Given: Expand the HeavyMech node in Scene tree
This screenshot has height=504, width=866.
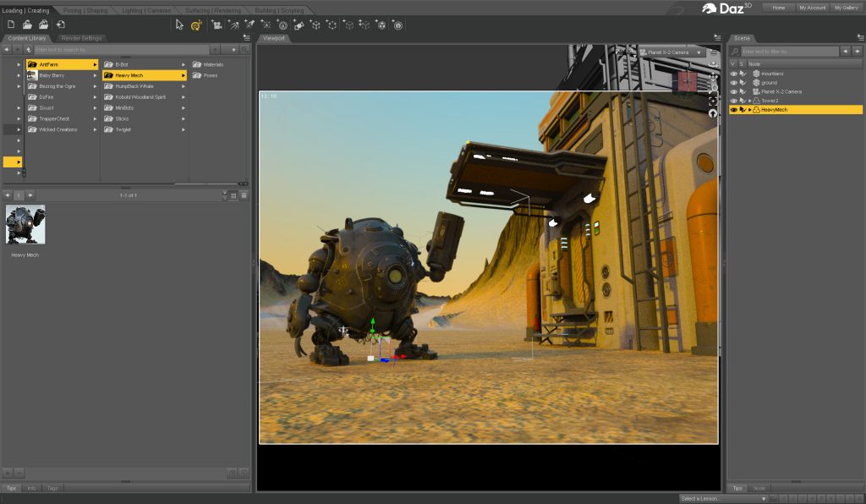Looking at the screenshot, I should (x=749, y=110).
